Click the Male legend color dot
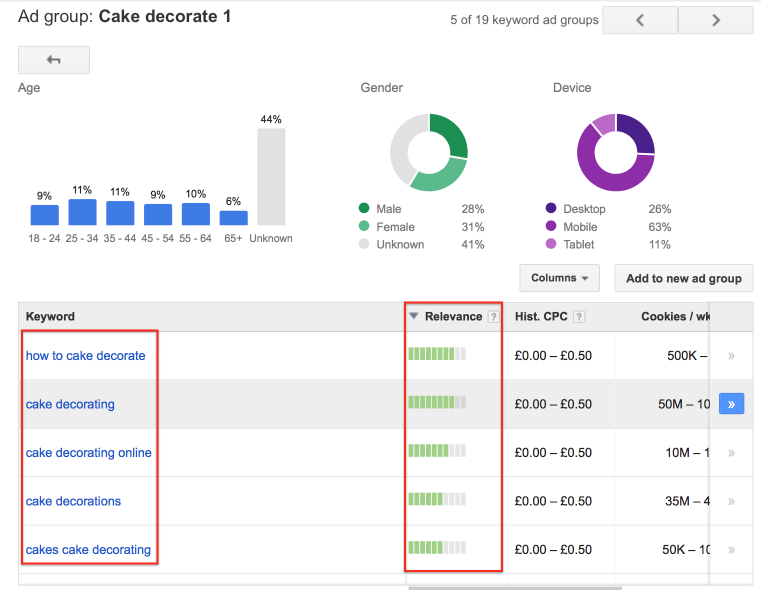This screenshot has height=590, width=761. pyautogui.click(x=364, y=208)
